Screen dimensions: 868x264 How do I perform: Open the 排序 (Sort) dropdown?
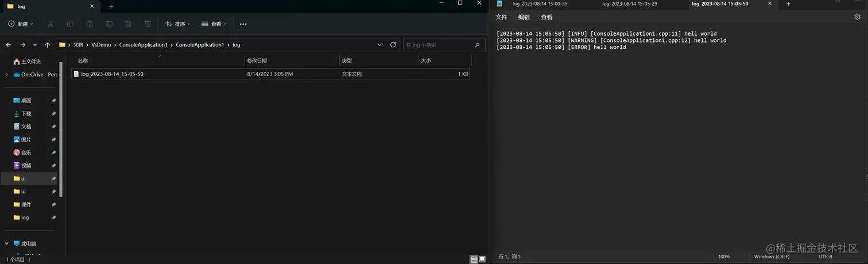pos(178,24)
